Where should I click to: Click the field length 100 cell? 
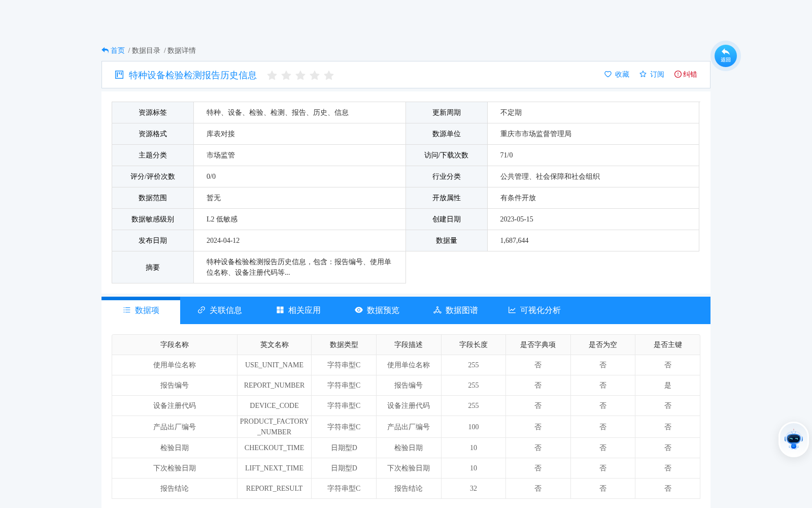(473, 427)
